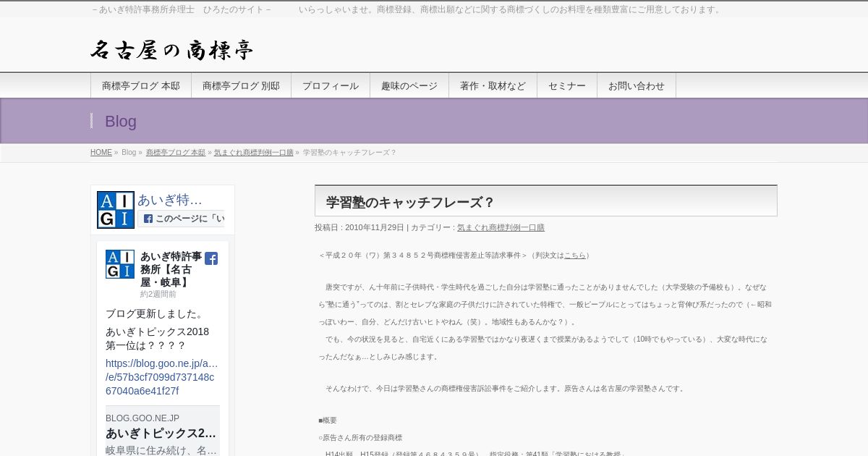Viewport: 868px width, 456px height.
Task: Click the あいぎ特… page name in widget header
Action: click(170, 200)
